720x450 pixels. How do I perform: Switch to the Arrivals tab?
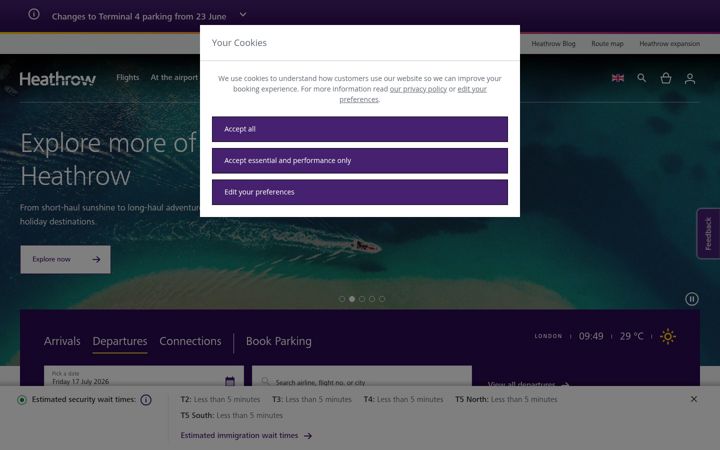point(62,341)
